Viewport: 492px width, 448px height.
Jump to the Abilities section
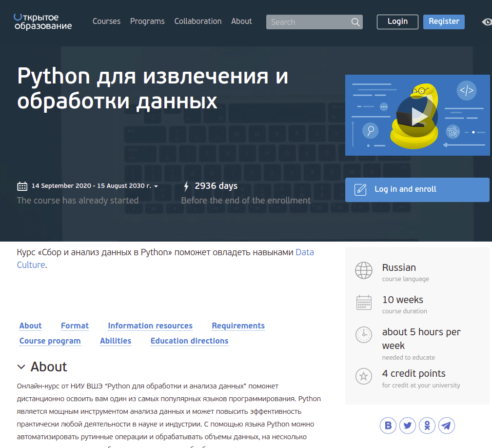point(116,341)
